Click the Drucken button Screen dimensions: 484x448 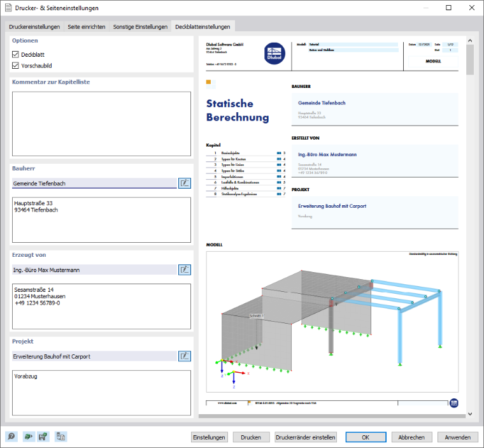(251, 437)
